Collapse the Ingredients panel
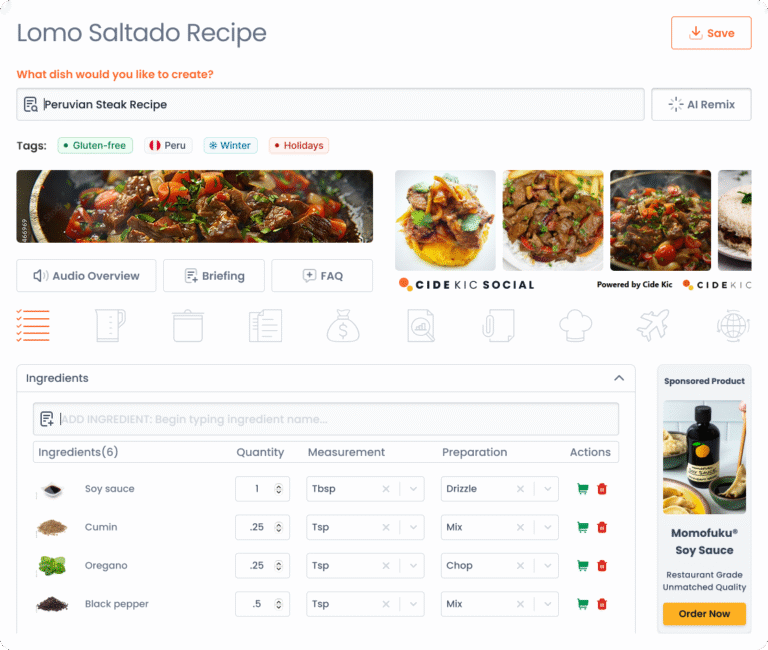The image size is (768, 650). point(619,378)
